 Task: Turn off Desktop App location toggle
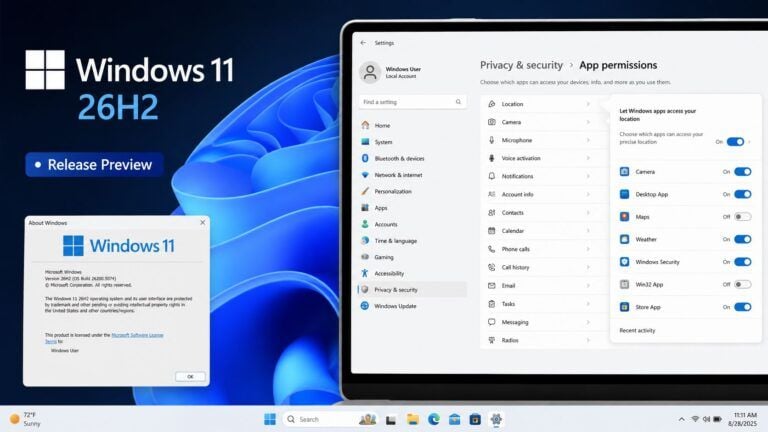click(743, 194)
